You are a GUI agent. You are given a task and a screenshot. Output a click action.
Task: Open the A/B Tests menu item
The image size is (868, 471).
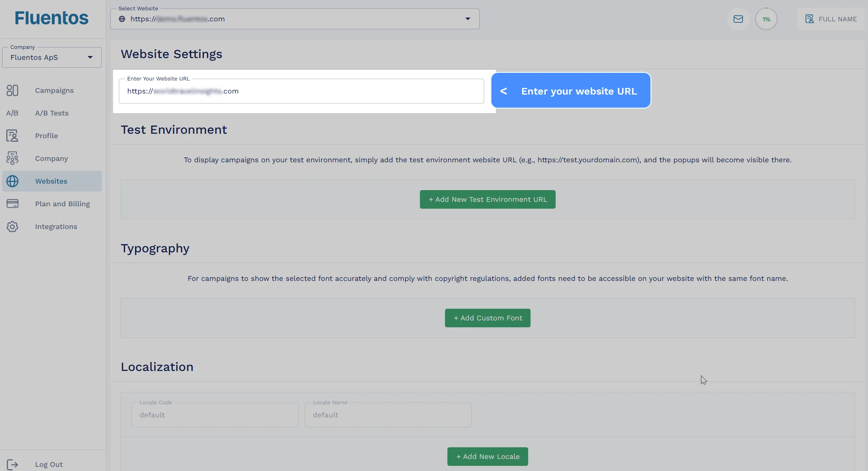[52, 113]
